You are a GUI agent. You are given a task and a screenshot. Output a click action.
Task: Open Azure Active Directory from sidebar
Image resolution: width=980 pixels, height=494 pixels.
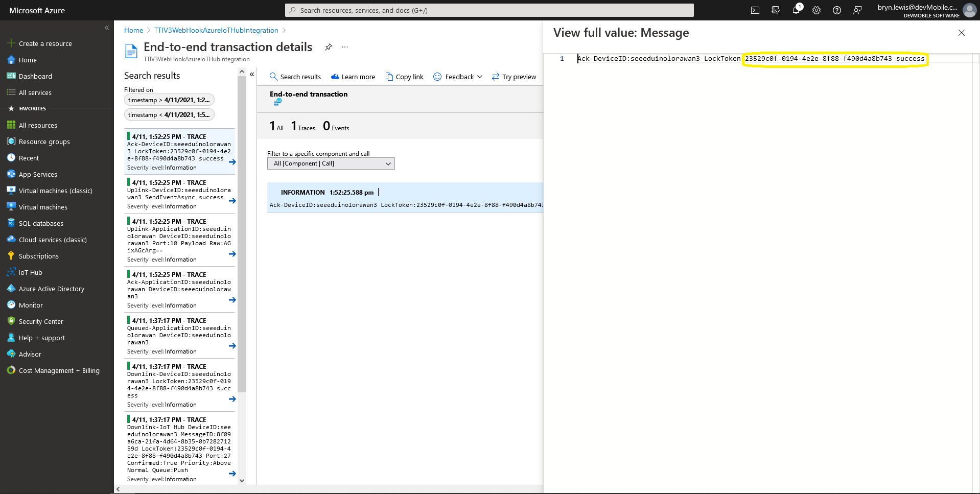51,289
